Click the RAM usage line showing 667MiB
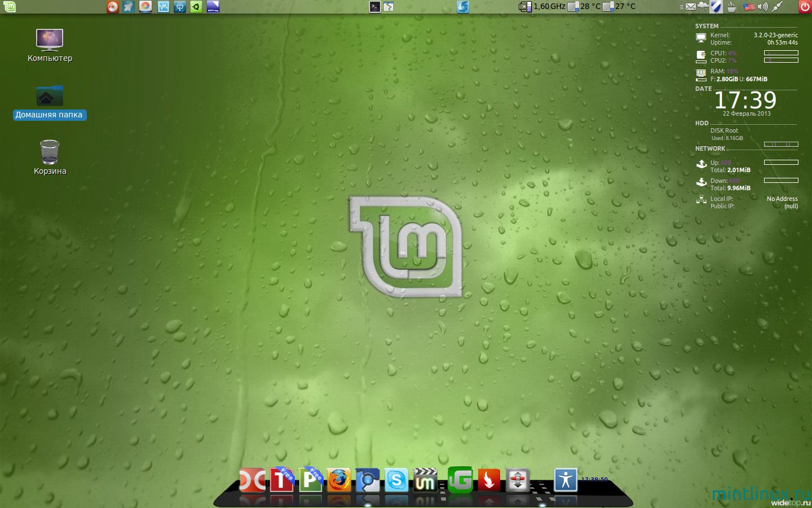This screenshot has height=508, width=812. pos(739,79)
